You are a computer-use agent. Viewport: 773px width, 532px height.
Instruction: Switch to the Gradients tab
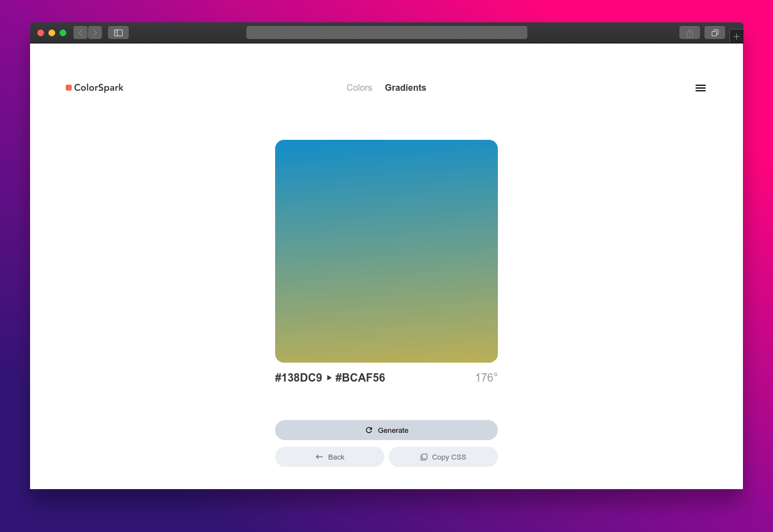[405, 87]
